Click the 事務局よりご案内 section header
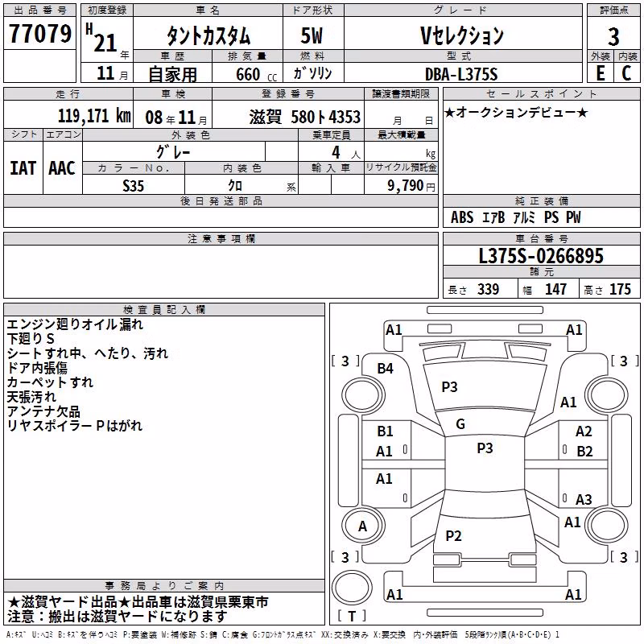644x644 pixels. tap(164, 586)
